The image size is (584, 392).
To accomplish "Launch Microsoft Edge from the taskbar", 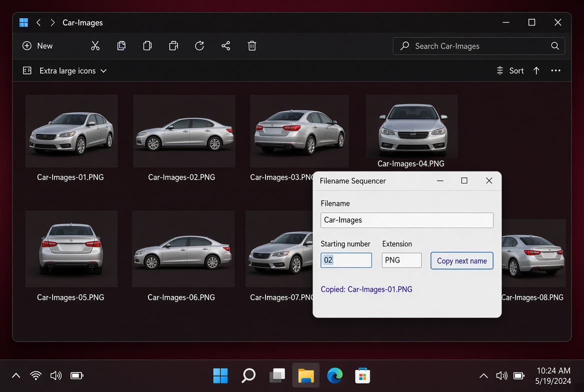I will pyautogui.click(x=334, y=375).
